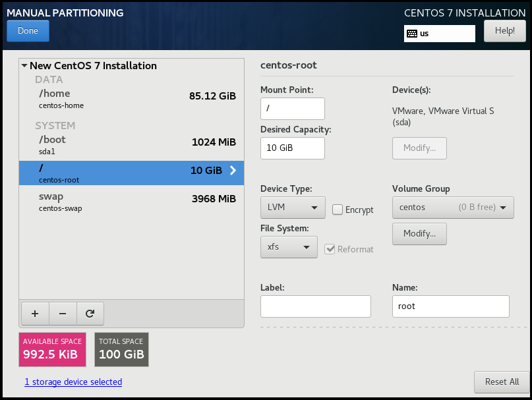Select the /boot sda1 partition
This screenshot has width=532, height=400.
pos(132,145)
